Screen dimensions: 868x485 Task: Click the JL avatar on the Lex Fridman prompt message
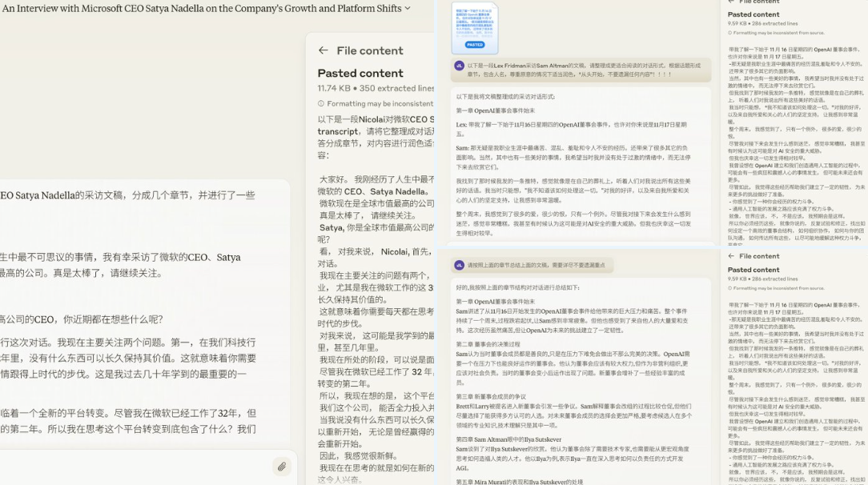tap(459, 66)
